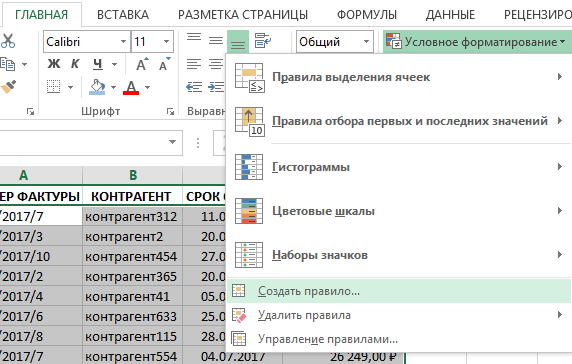This screenshot has width=572, height=364.
Task: Click the cell borders icon
Action: click(x=54, y=87)
